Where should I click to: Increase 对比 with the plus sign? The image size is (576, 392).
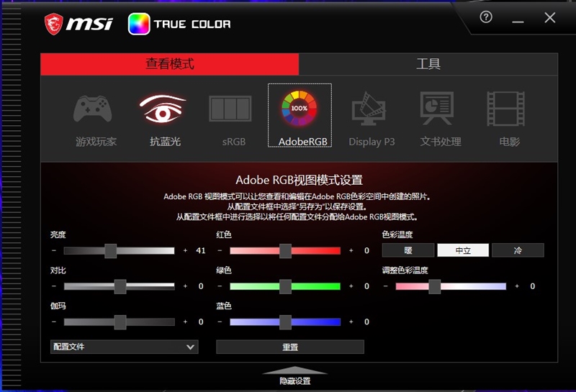tap(185, 286)
